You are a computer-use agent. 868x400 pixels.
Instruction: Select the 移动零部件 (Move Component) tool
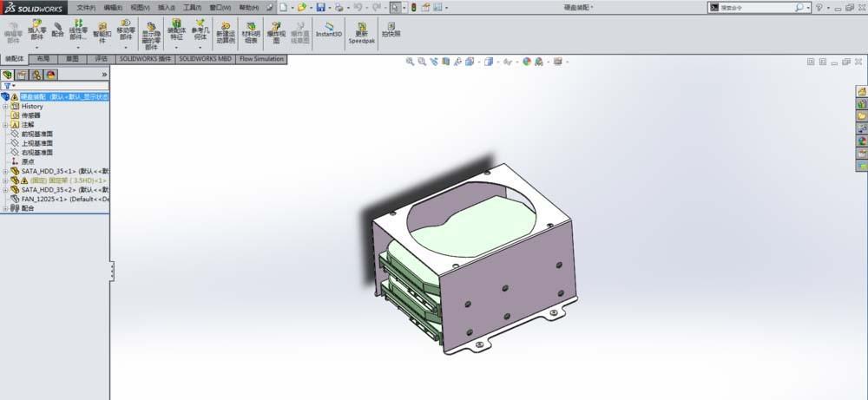click(126, 30)
